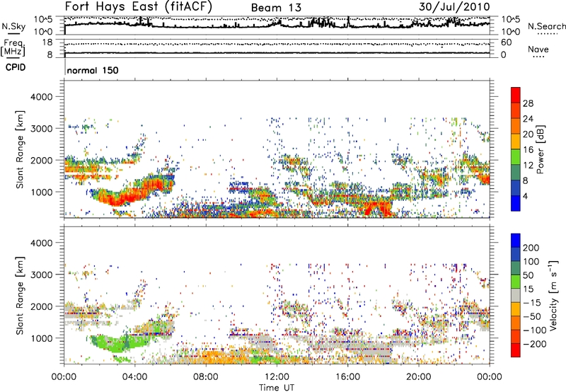
Task: Click the '12:00' time axis tick label
Action: click(x=277, y=377)
